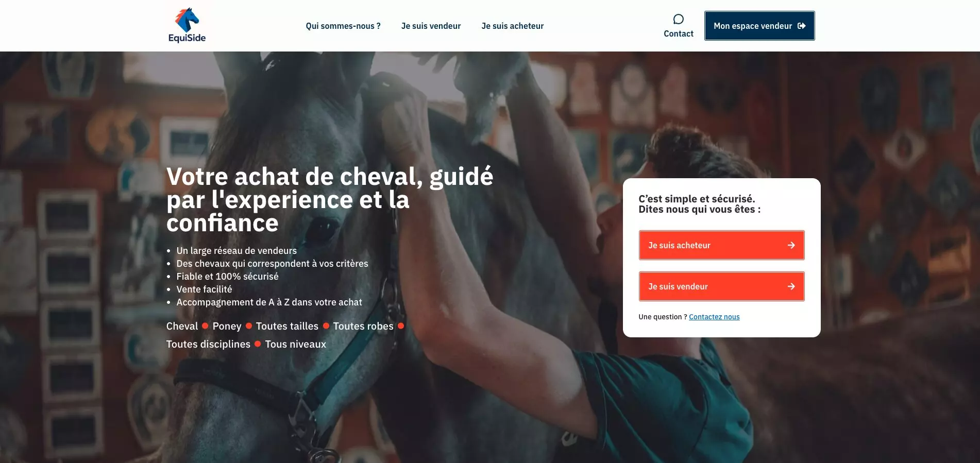Click the Toutes robes tag text
Screen dimensions: 980x463
[x=363, y=326]
